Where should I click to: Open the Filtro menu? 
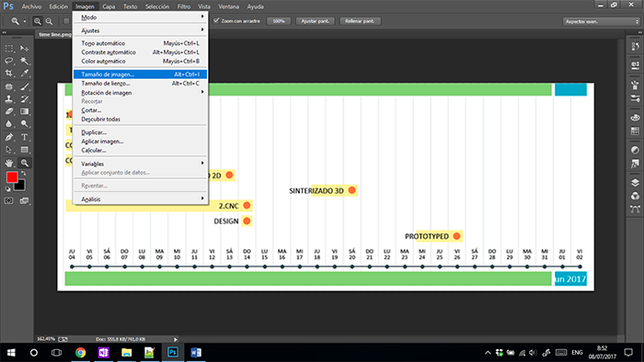[x=184, y=6]
